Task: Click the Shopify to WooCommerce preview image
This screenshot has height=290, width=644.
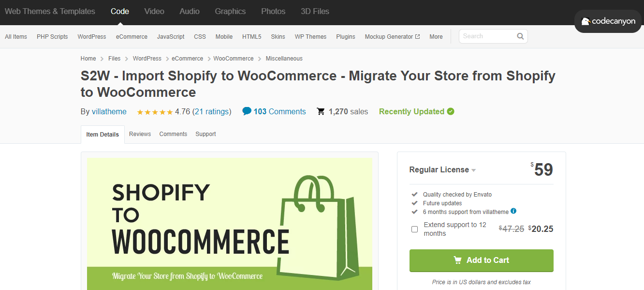Action: (x=230, y=224)
